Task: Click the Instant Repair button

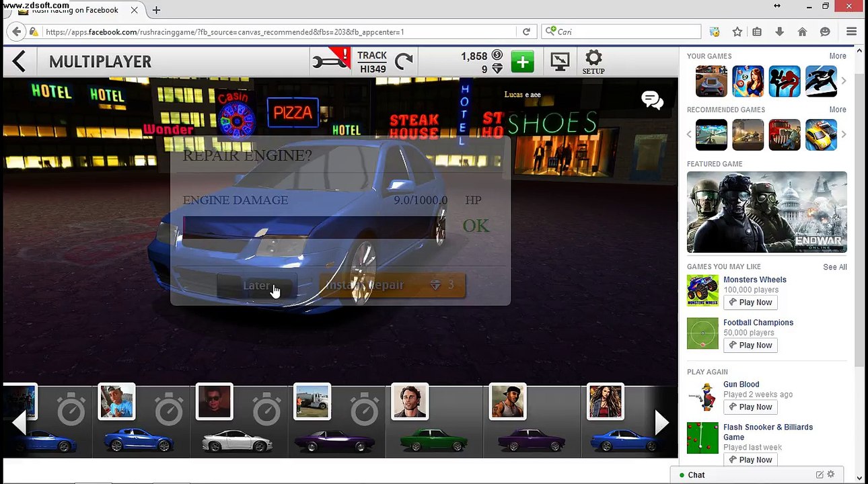Action: [x=392, y=285]
